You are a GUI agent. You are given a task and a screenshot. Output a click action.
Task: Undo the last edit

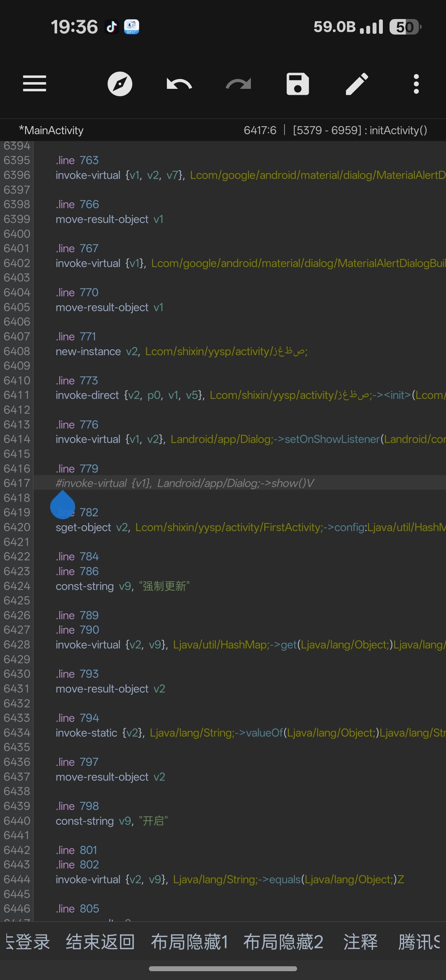(179, 84)
